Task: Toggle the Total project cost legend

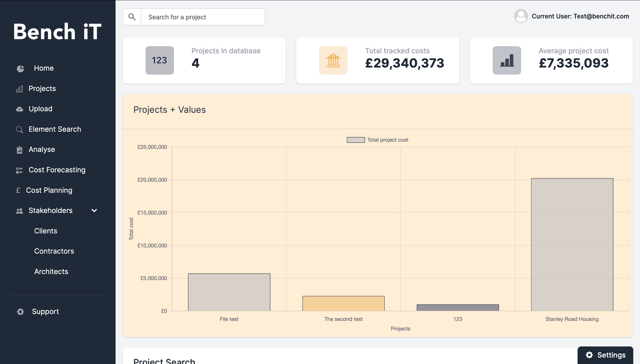Action: click(377, 140)
